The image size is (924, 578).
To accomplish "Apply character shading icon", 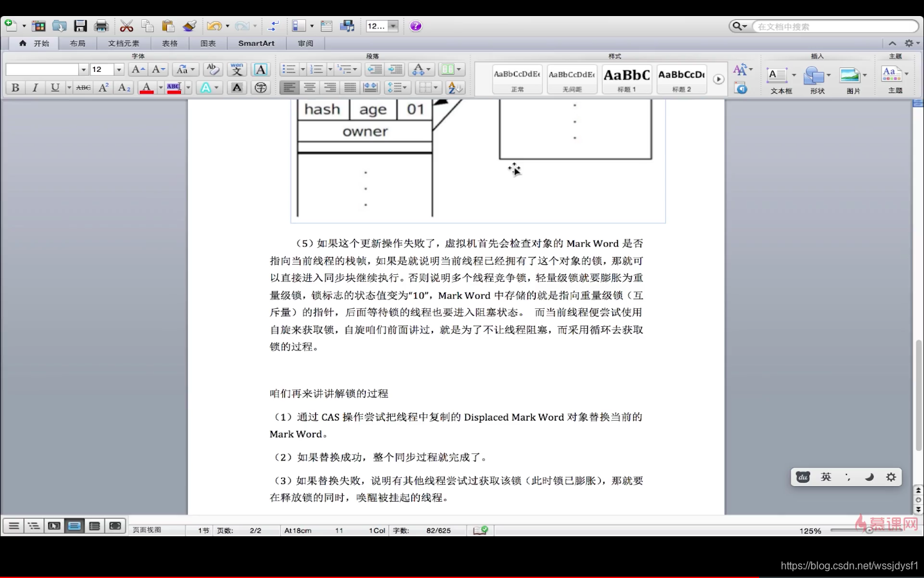I will [237, 87].
